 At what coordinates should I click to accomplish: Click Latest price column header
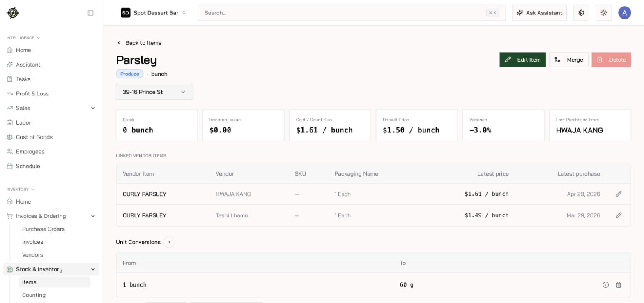[493, 174]
